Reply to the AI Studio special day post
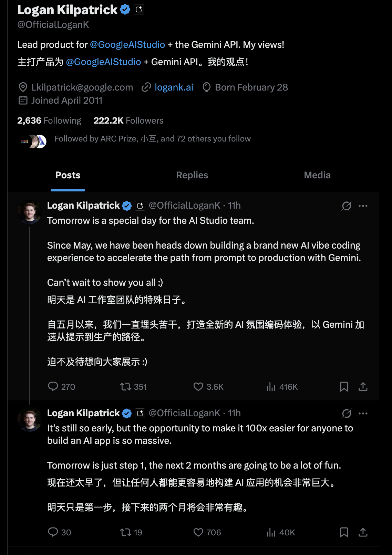Screen dimensions: 392x555 coord(53,387)
